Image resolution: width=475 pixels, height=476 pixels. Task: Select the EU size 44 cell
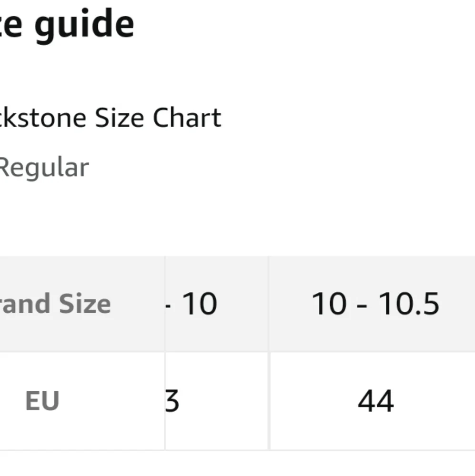(x=375, y=401)
